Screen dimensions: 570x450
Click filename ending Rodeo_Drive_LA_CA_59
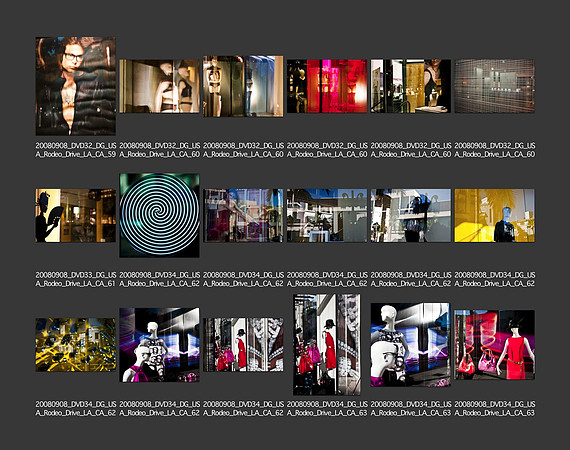pos(76,150)
